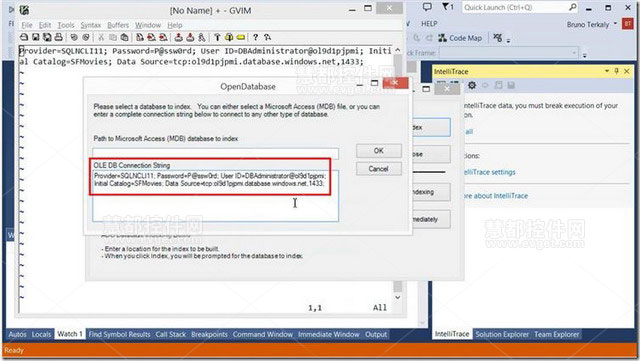
Task: Open the more about IntelliTrace link
Action: click(x=495, y=196)
